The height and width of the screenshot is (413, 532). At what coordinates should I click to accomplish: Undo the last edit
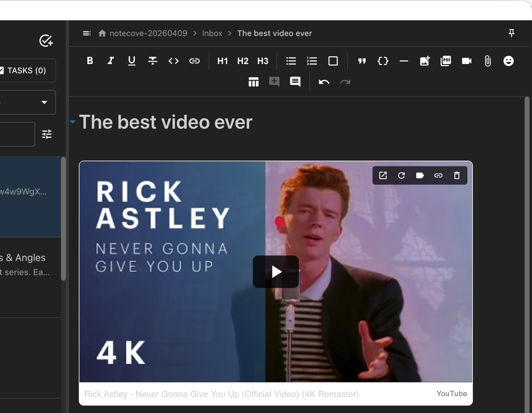(x=324, y=82)
